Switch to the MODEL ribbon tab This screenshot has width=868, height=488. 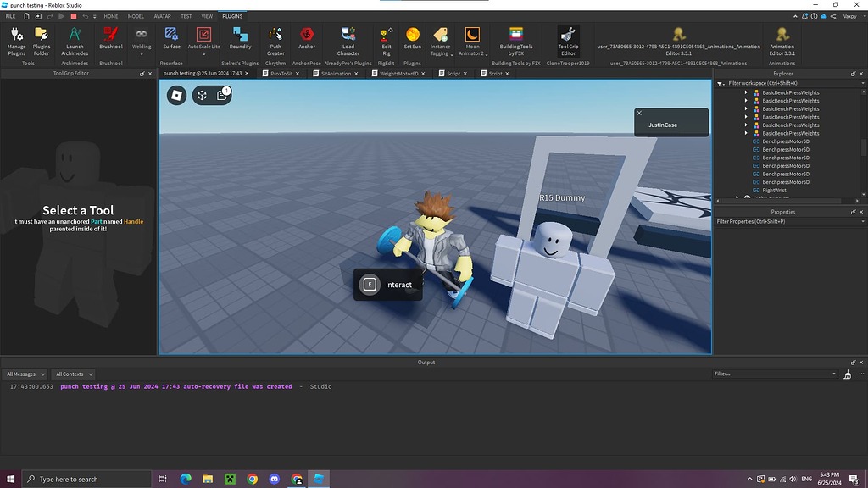(x=136, y=15)
